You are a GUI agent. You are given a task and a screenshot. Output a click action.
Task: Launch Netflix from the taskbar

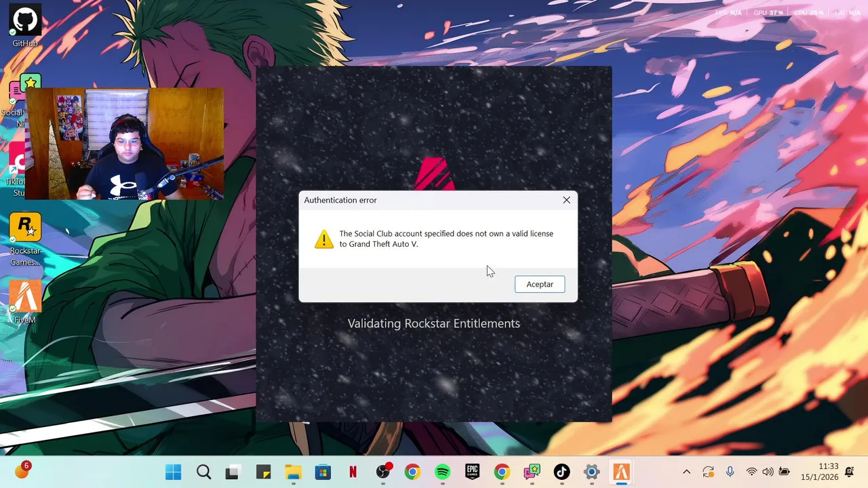[x=353, y=472]
